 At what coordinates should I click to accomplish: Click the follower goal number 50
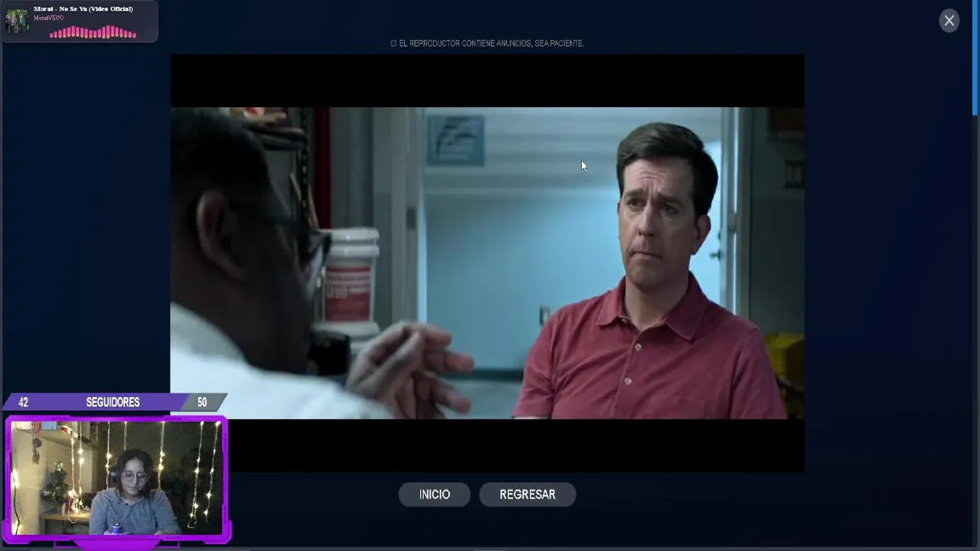(x=202, y=403)
